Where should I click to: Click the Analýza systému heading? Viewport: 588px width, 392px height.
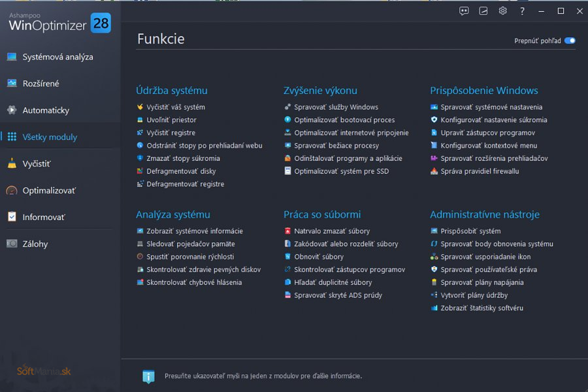click(173, 214)
